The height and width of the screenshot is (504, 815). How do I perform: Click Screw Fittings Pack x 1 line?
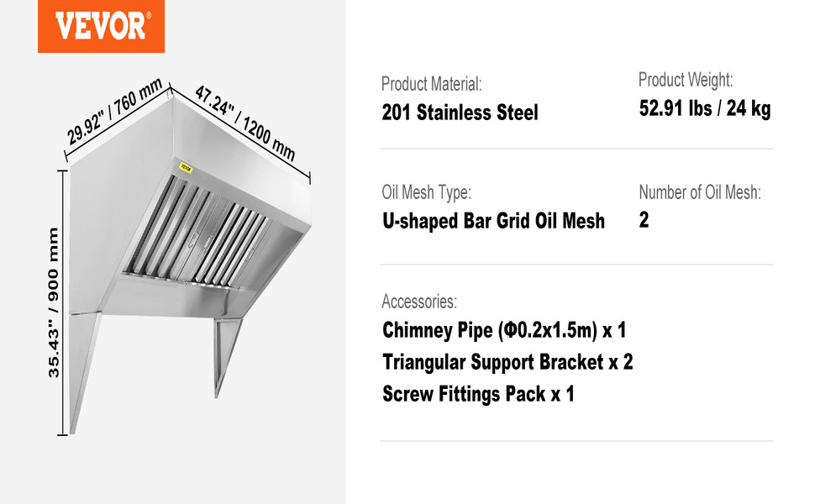[478, 393]
